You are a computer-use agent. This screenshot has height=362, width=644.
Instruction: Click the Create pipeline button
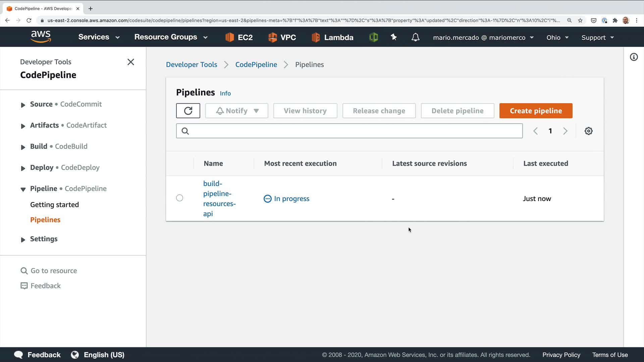pyautogui.click(x=536, y=111)
